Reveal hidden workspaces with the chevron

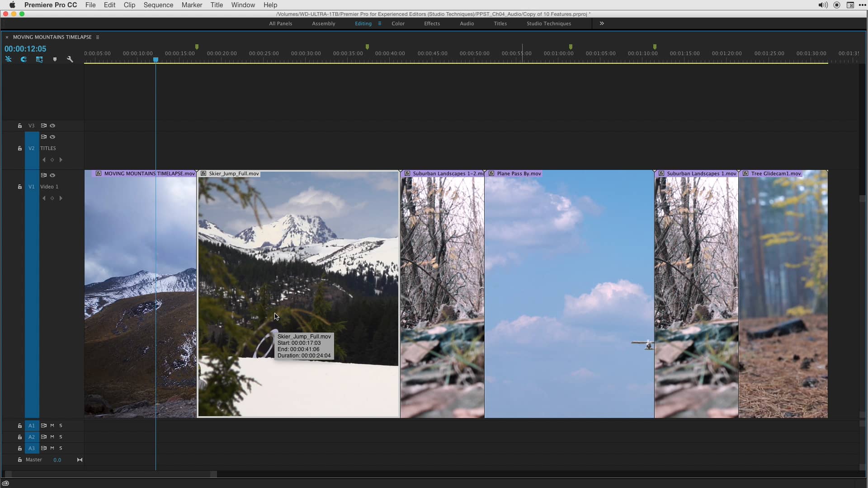pos(601,23)
